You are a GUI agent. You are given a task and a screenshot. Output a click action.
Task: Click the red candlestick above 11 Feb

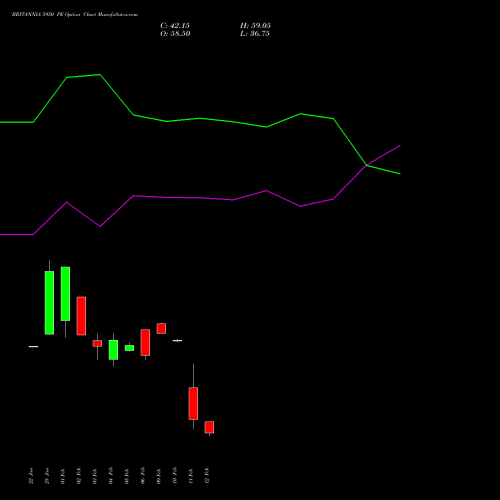click(193, 403)
